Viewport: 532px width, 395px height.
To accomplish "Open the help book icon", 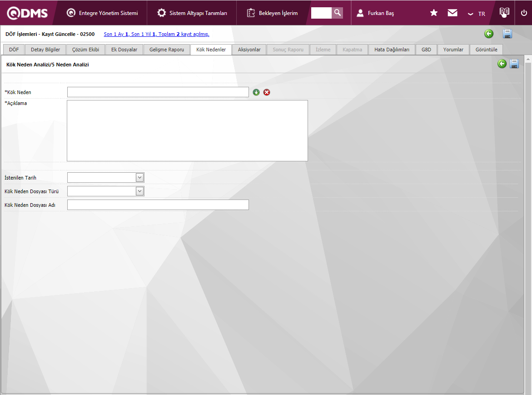I will [504, 13].
